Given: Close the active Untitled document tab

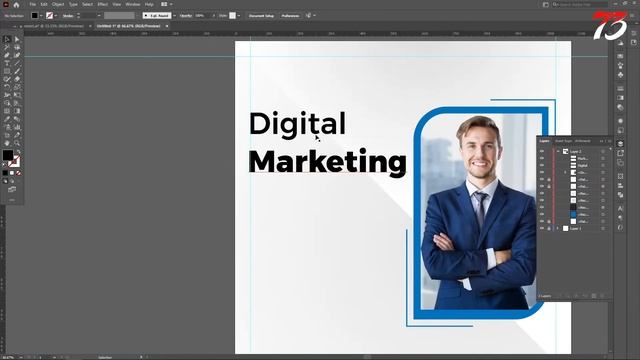Looking at the screenshot, I should (167, 26).
